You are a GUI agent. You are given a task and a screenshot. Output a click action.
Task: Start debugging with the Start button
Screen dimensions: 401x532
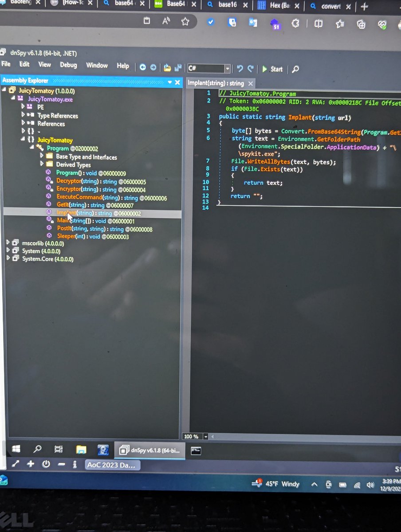(x=272, y=69)
